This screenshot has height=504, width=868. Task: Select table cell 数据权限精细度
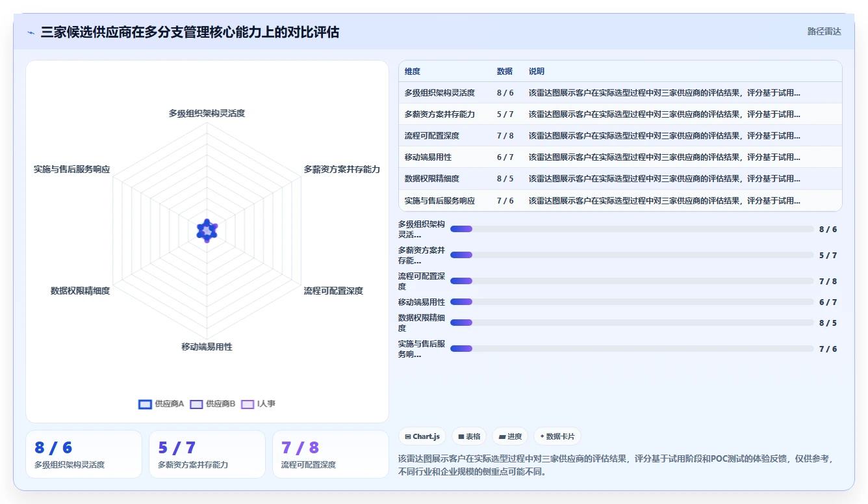pos(432,179)
